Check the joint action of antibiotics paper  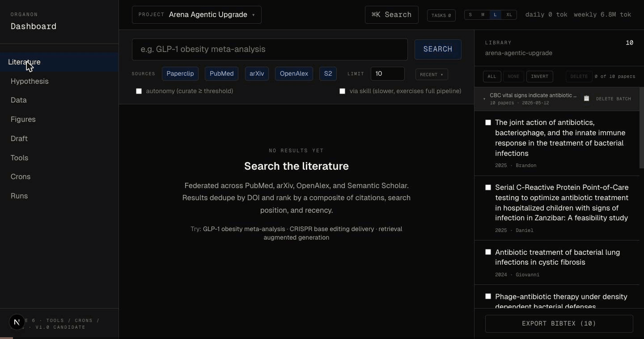[488, 122]
